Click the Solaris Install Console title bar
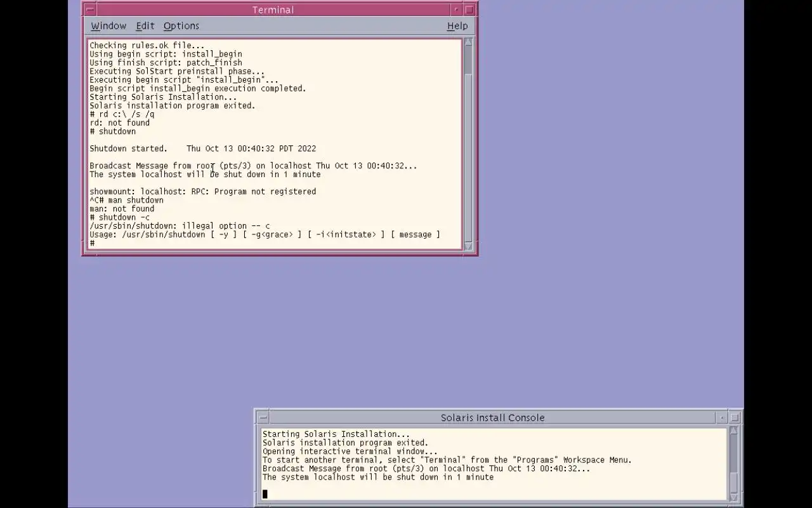 493,418
